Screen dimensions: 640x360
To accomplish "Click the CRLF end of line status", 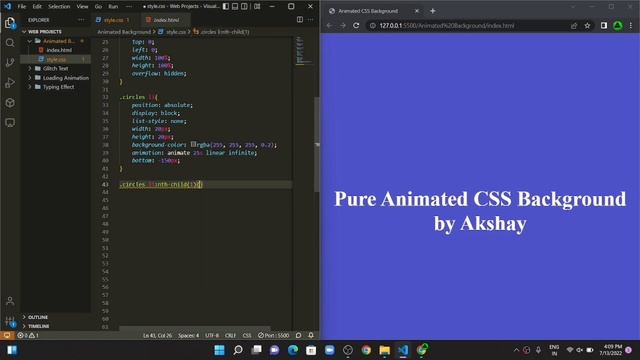I will [231, 336].
